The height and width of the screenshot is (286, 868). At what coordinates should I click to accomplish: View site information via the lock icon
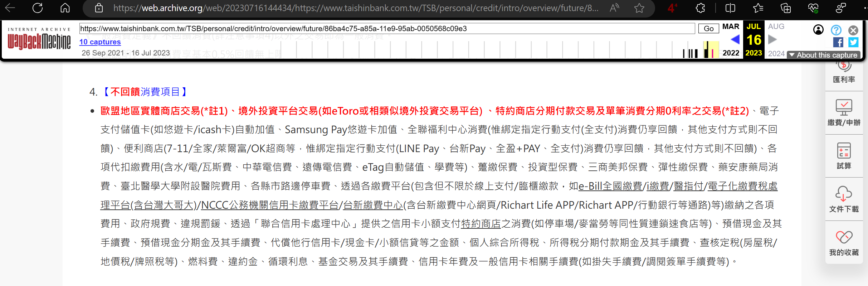99,8
